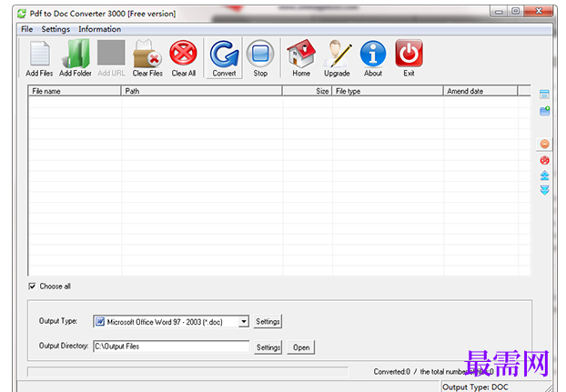Click the Output Directory path field
Viewport: 566px width, 392px height.
coord(171,347)
